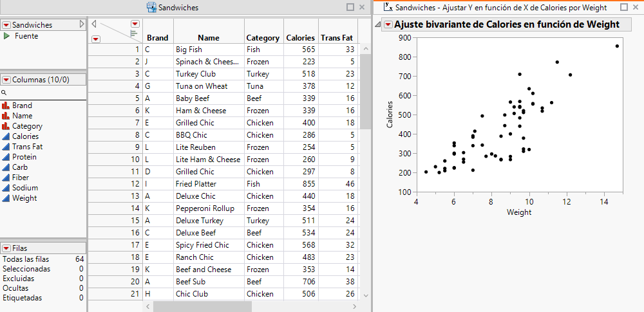Collapse the Ajuste bivariante report outline
Screen dimensions: 644x312
378,25
